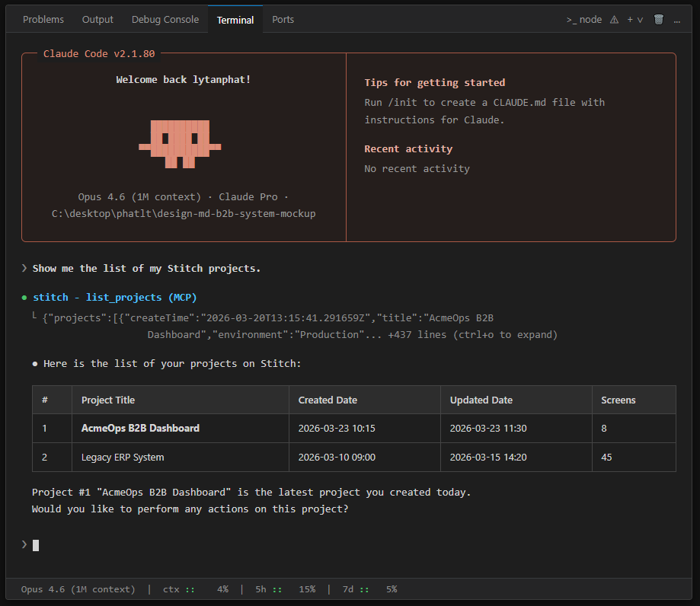
Task: Open the new terminal launch profile dropdown
Action: [x=640, y=20]
